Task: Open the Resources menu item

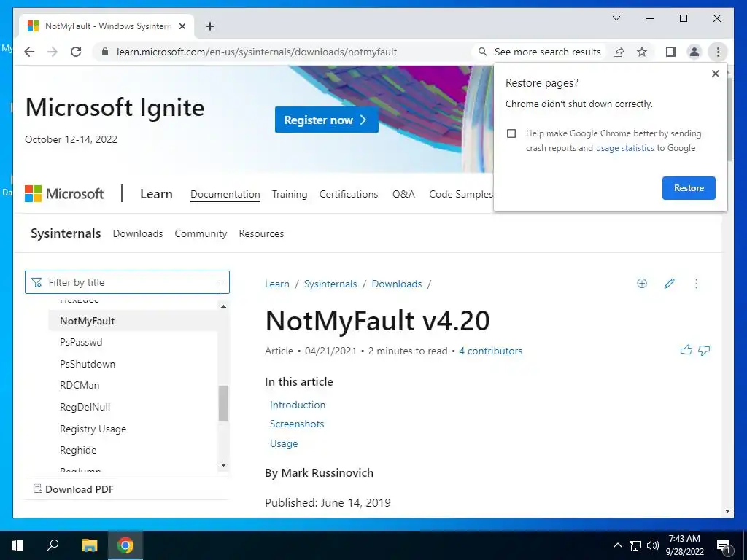Action: [x=261, y=234]
